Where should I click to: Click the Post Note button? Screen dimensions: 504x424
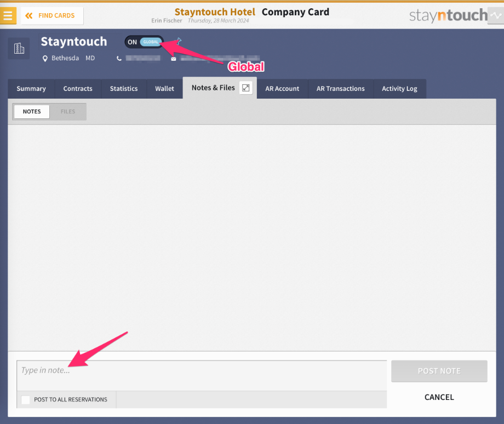click(x=439, y=371)
